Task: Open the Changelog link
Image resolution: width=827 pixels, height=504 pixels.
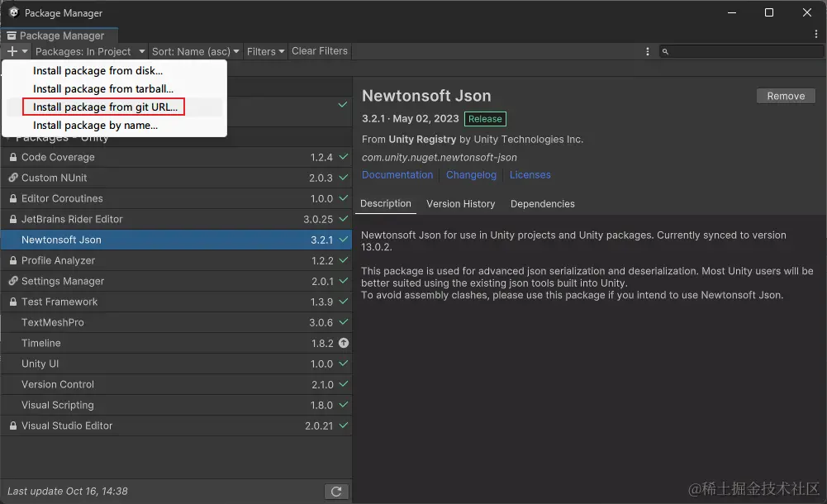Action: point(471,174)
